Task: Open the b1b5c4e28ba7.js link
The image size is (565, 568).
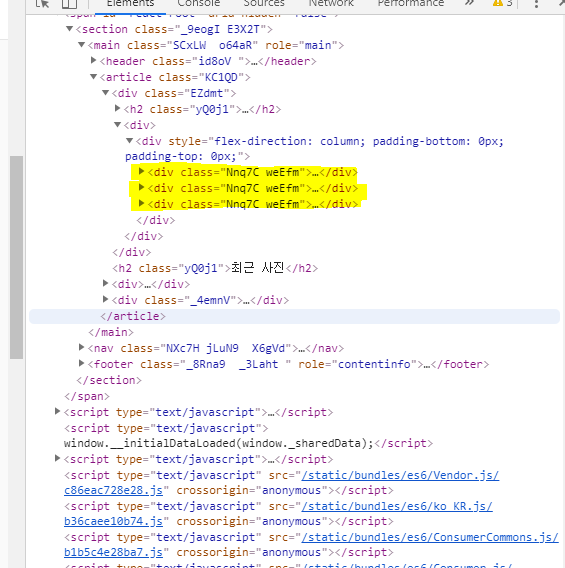Action: [113, 552]
